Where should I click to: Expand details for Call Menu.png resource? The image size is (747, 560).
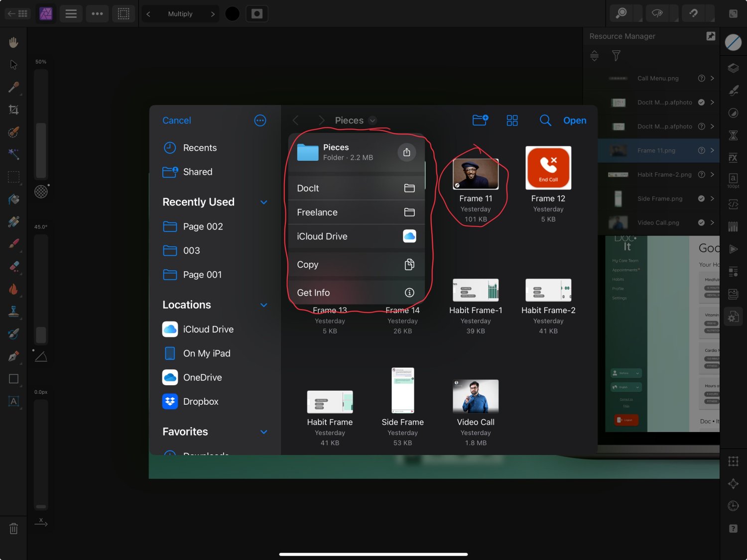pos(712,78)
